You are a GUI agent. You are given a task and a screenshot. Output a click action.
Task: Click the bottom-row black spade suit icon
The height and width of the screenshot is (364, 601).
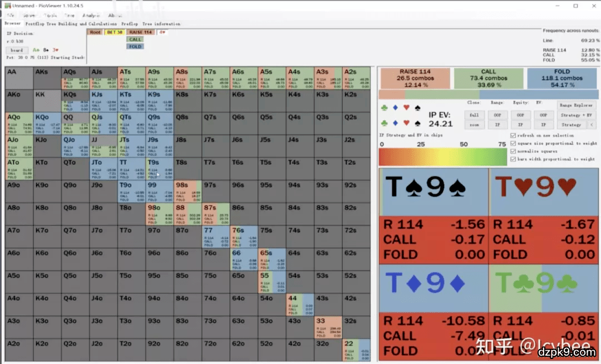[417, 123]
